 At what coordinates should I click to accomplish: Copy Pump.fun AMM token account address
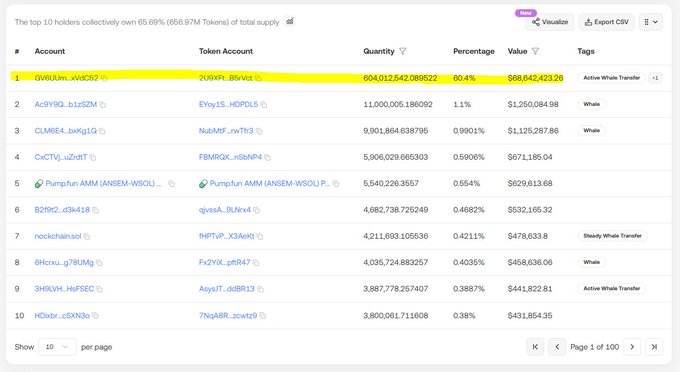336,184
